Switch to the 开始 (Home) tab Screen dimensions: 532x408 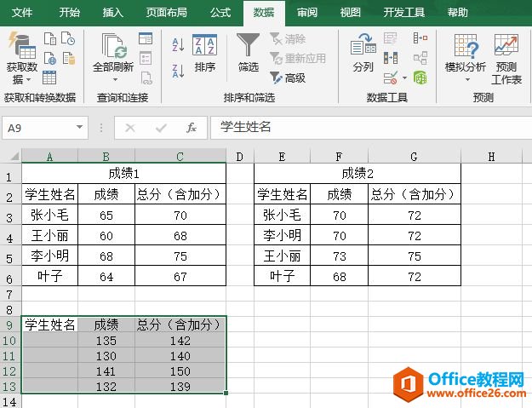coord(69,13)
